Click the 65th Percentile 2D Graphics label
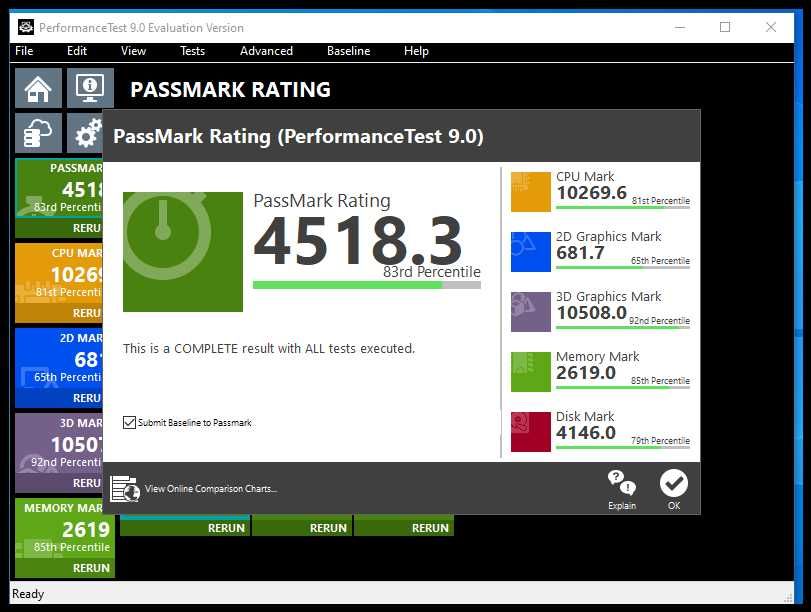Image resolution: width=811 pixels, height=612 pixels. coord(660,261)
